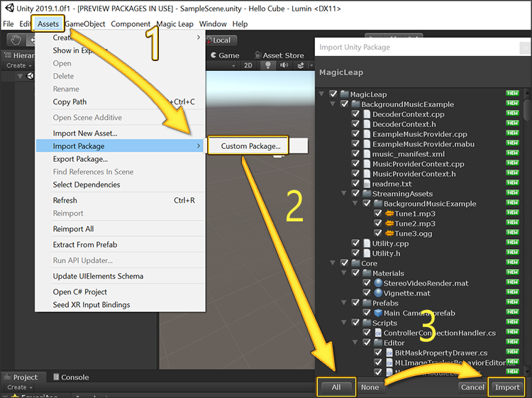The height and width of the screenshot is (398, 532).
Task: Toggle scene audio speaker icon
Action: [284, 65]
